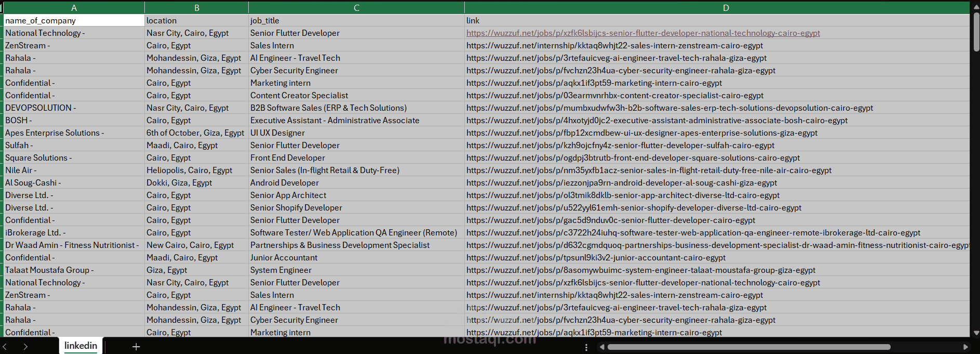Select the Al Soug-Cashi company cell
980x354 pixels.
74,182
